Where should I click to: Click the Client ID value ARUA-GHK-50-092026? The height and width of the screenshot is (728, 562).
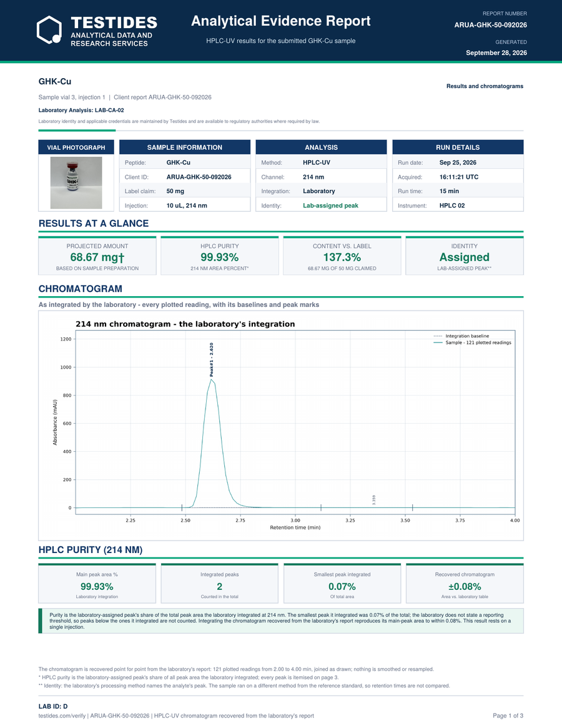pyautogui.click(x=199, y=177)
